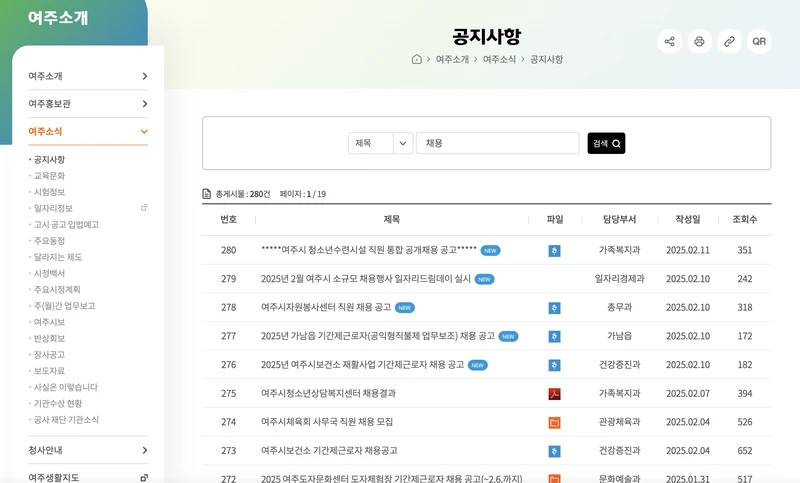Download attachment for post 280

(x=555, y=250)
